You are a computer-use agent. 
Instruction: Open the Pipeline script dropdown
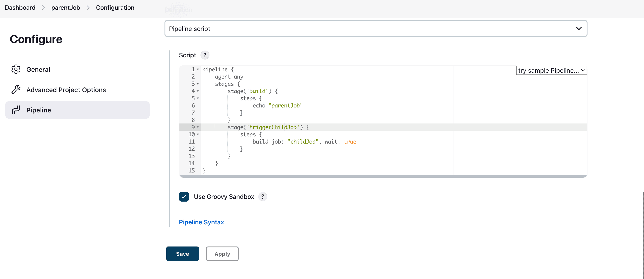[376, 28]
